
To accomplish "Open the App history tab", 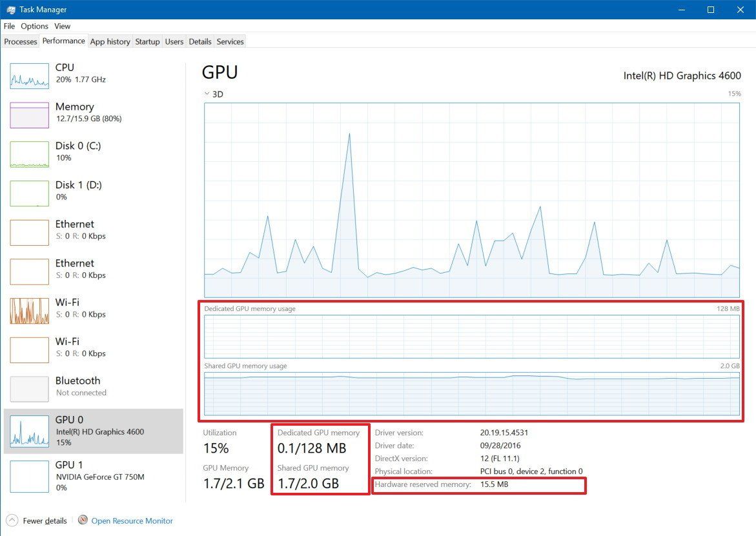I will coord(110,41).
